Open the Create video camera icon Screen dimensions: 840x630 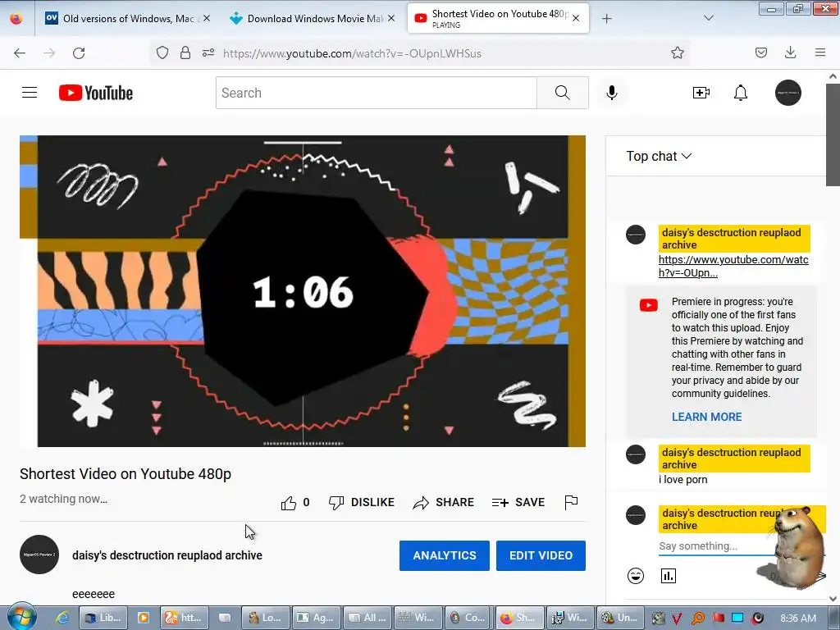tap(701, 93)
